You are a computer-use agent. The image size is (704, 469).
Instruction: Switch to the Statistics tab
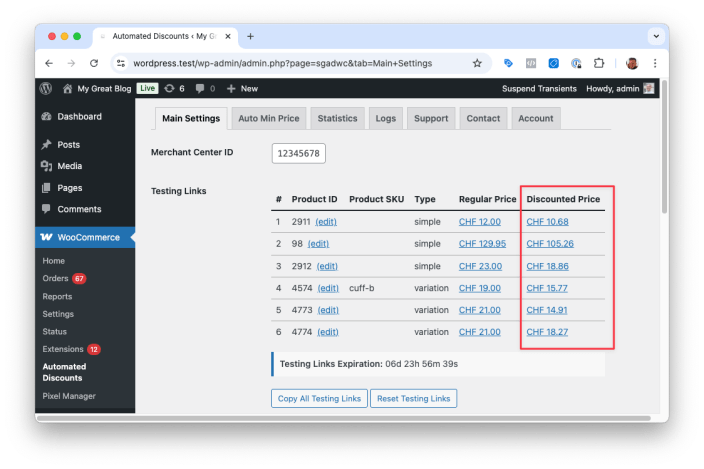pyautogui.click(x=337, y=118)
